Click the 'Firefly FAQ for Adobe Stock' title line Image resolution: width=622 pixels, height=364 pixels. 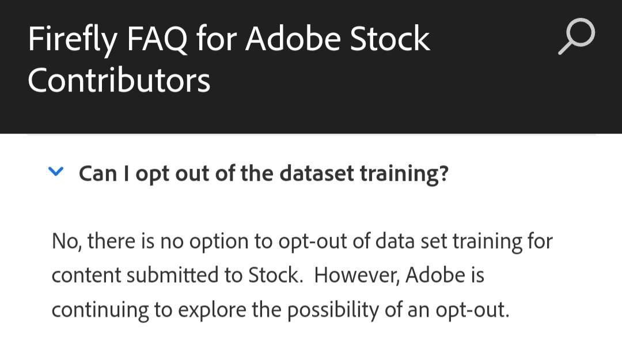click(x=229, y=39)
